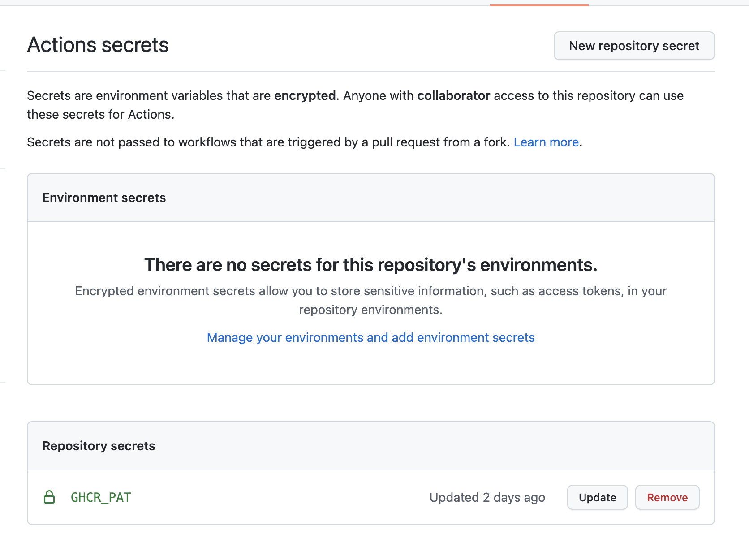Remove the GHCR_PAT secret
Screen dimensions: 749x560
[667, 497]
